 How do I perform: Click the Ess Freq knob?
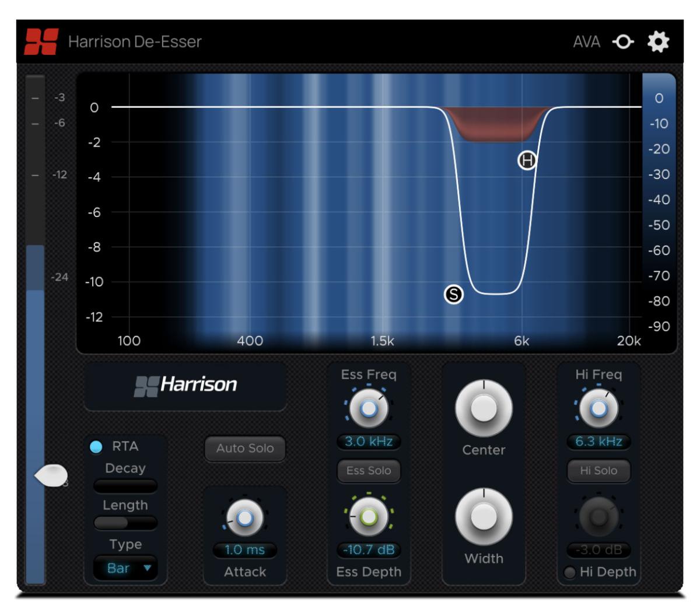(369, 409)
